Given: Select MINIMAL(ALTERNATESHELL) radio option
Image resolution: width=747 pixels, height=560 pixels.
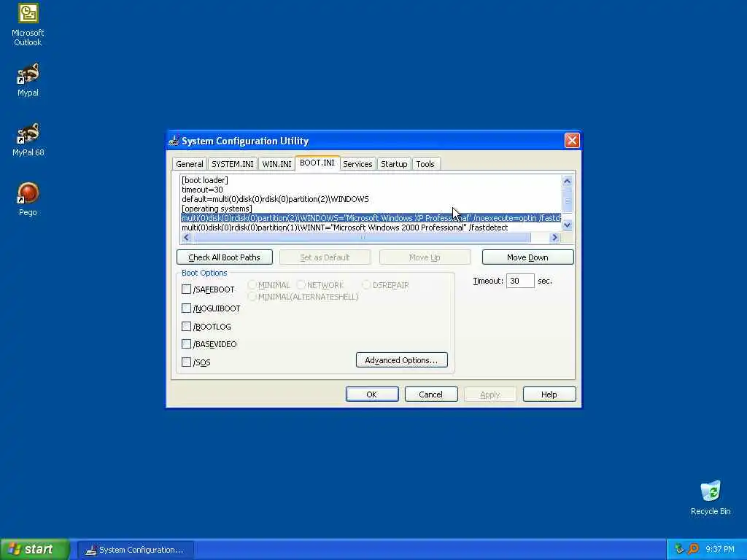Looking at the screenshot, I should (252, 297).
